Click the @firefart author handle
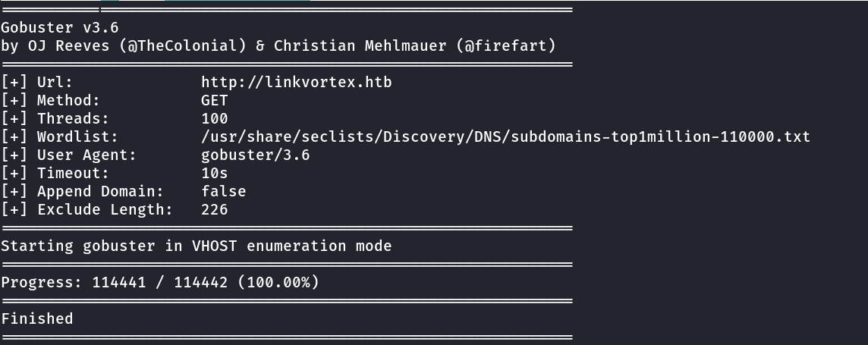868x345 pixels. pos(506,45)
